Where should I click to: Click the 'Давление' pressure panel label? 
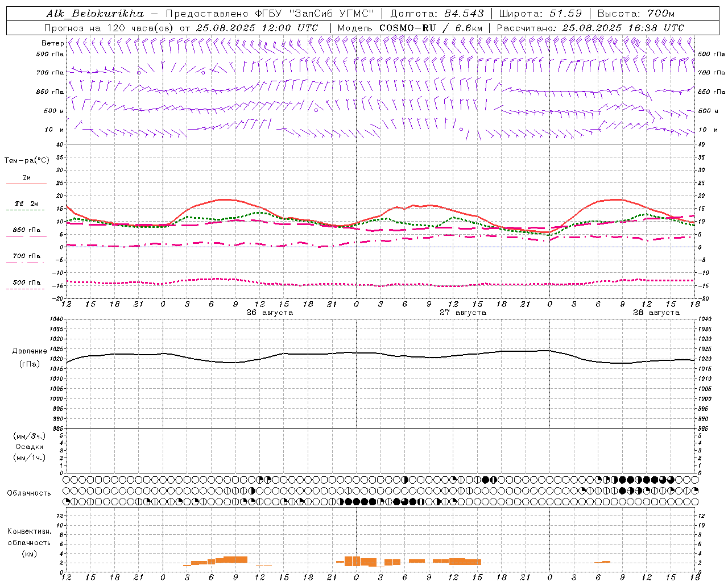30,351
